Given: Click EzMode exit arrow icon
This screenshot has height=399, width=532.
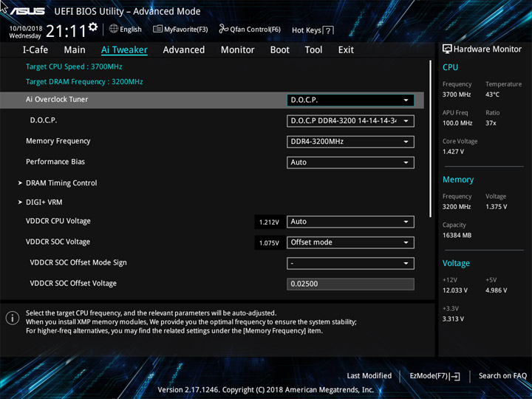Looking at the screenshot, I should [454, 376].
